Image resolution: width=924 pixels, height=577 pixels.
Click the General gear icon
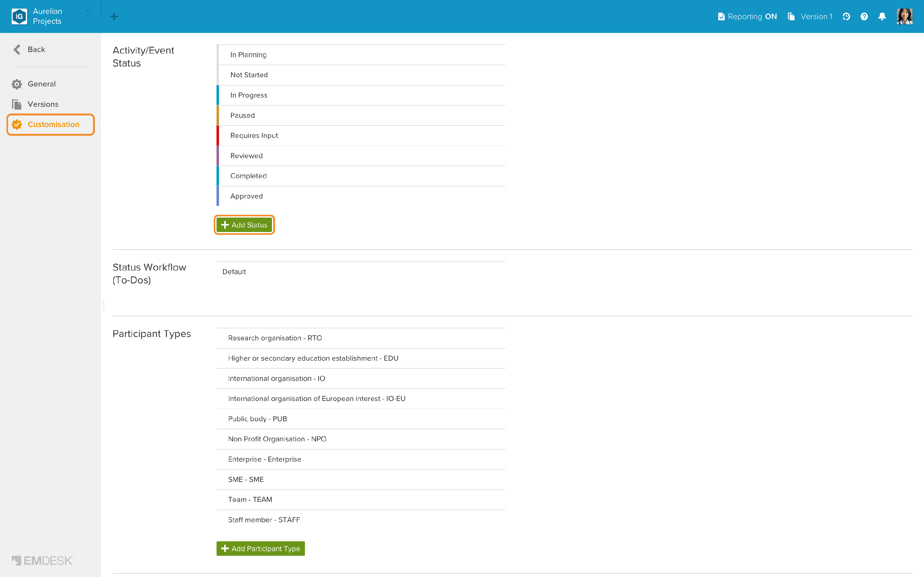click(x=17, y=84)
